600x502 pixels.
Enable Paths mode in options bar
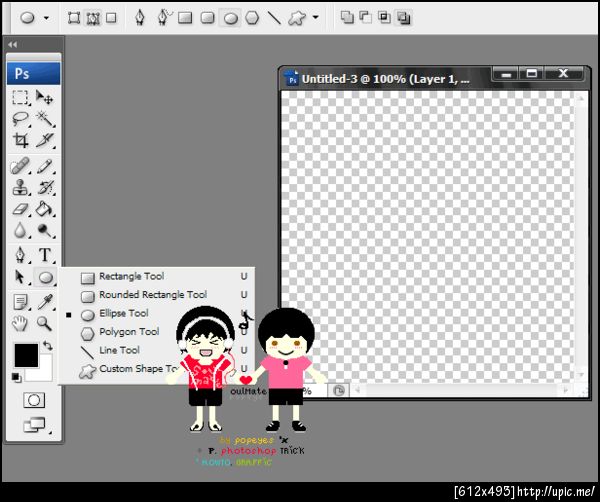[x=93, y=18]
